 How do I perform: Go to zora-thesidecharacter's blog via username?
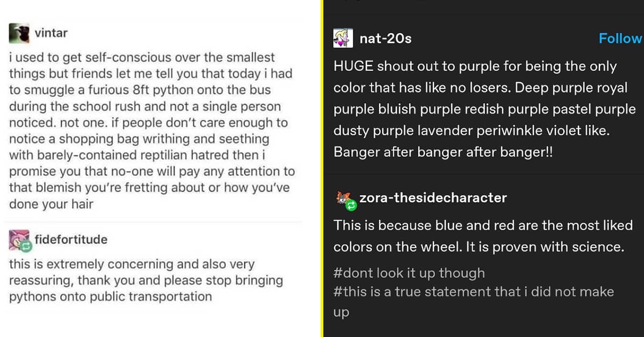click(433, 198)
